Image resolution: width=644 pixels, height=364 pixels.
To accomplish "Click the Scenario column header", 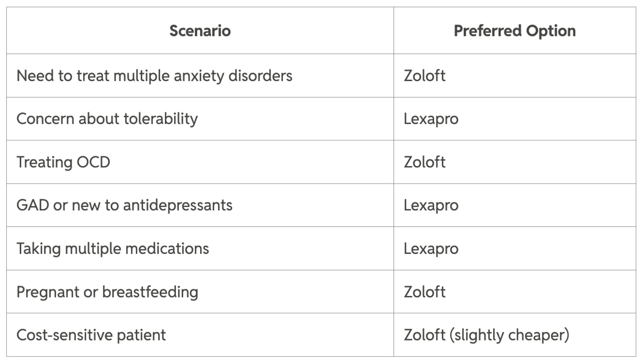I will point(200,31).
